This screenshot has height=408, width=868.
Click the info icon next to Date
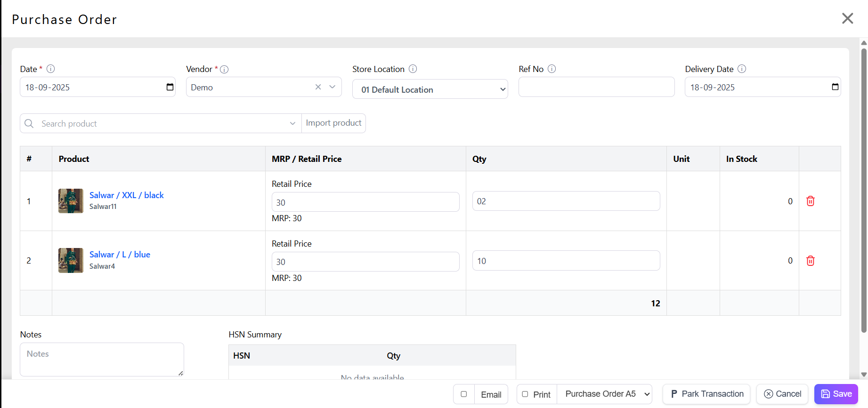click(51, 69)
